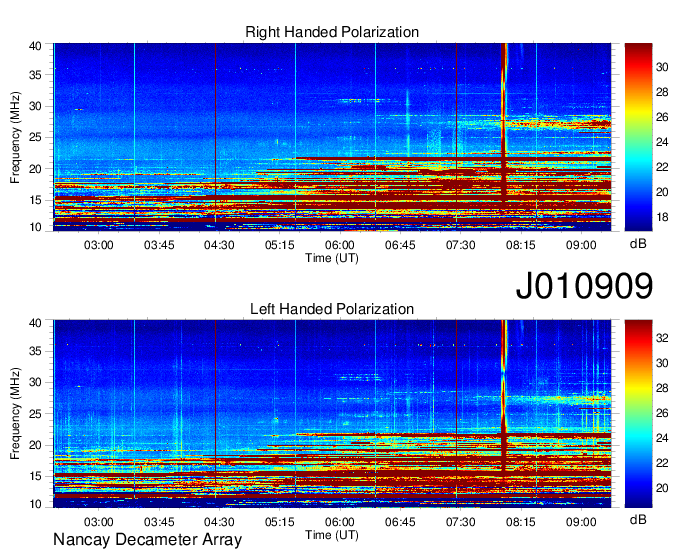Click the bright burst streak near 08:00 in left-handed plot
The height and width of the screenshot is (552, 680).
coord(504,395)
